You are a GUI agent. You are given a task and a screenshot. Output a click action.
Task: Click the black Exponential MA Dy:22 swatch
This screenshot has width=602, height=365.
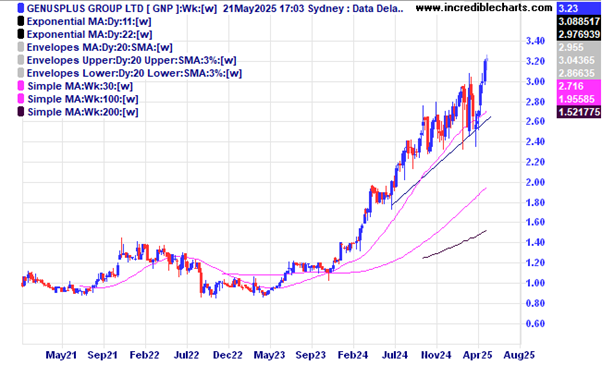pos(21,34)
